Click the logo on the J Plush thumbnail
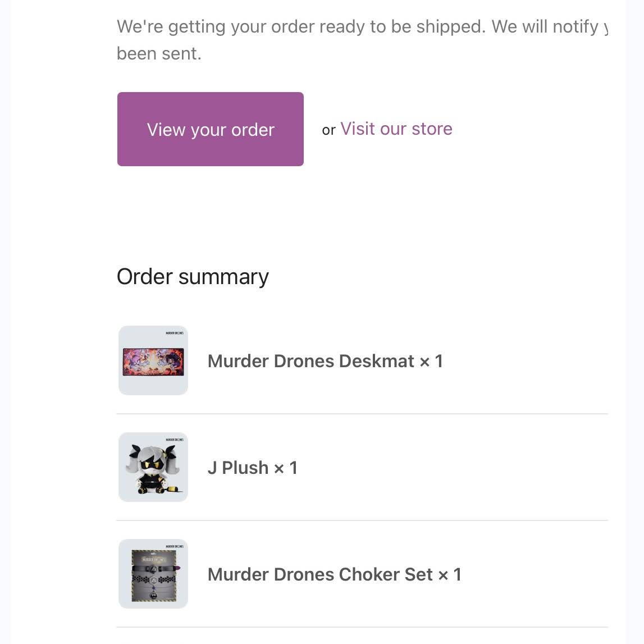Screen dimensions: 644x644 (x=175, y=440)
